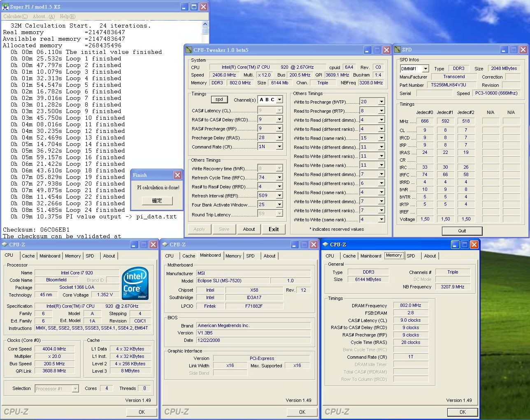Click the Memory CPU-Z window title icon
530x420 pixels.
tap(325, 244)
